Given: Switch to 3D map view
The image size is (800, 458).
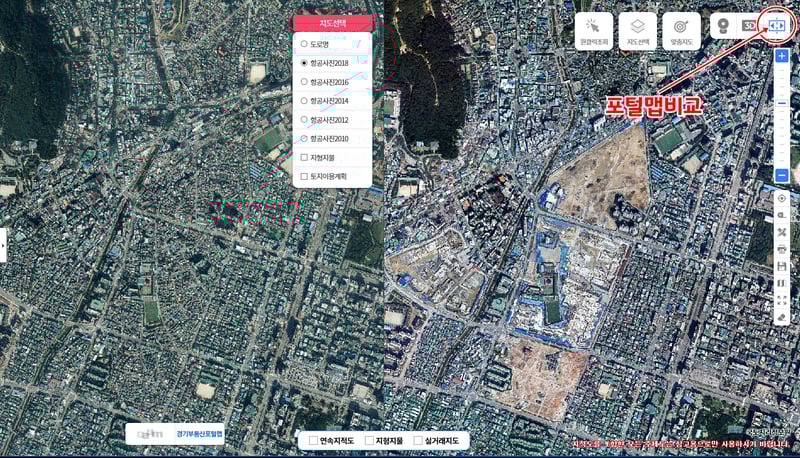Looking at the screenshot, I should coord(747,25).
